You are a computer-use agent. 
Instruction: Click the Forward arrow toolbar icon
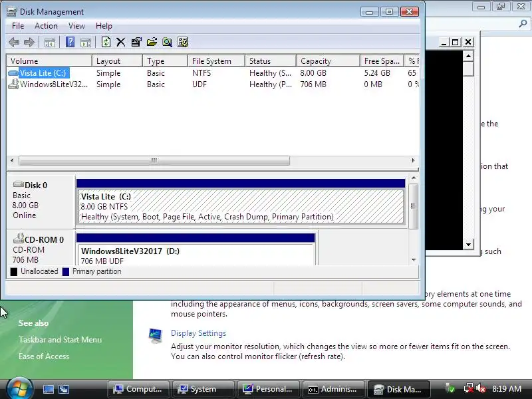(29, 43)
